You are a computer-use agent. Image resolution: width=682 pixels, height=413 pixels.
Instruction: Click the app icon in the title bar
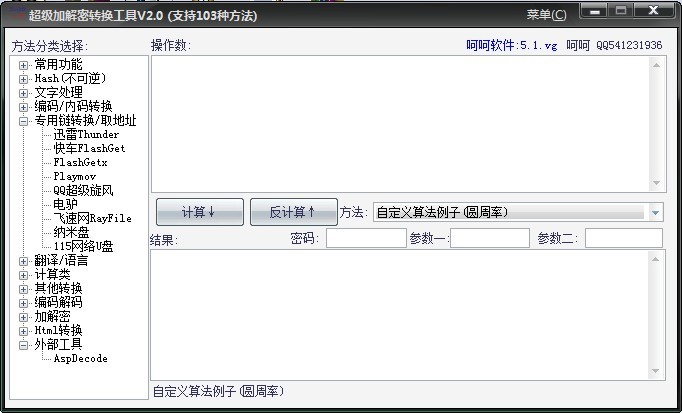point(15,15)
